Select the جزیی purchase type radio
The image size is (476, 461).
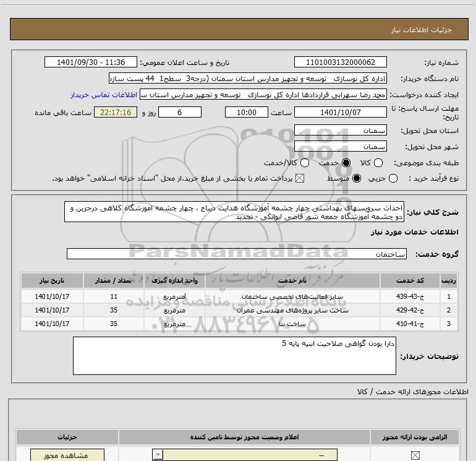click(393, 178)
